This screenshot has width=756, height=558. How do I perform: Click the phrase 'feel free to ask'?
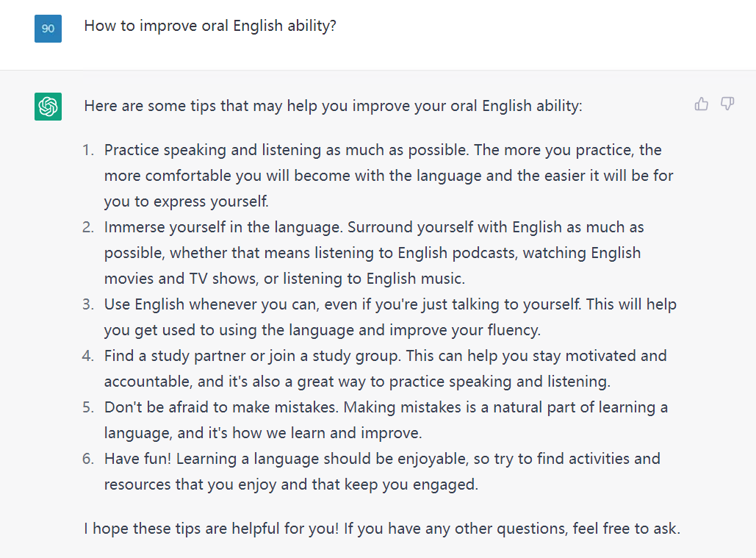pos(626,529)
